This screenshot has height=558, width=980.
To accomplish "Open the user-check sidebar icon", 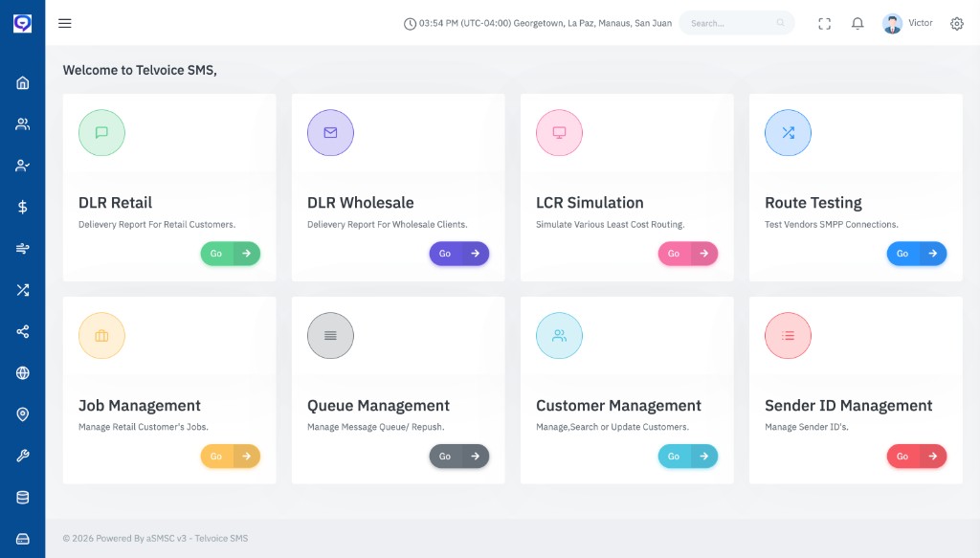I will tap(23, 166).
